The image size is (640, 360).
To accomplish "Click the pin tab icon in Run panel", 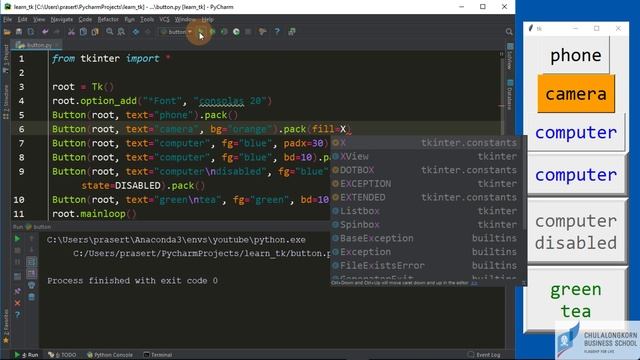I will point(17,291).
